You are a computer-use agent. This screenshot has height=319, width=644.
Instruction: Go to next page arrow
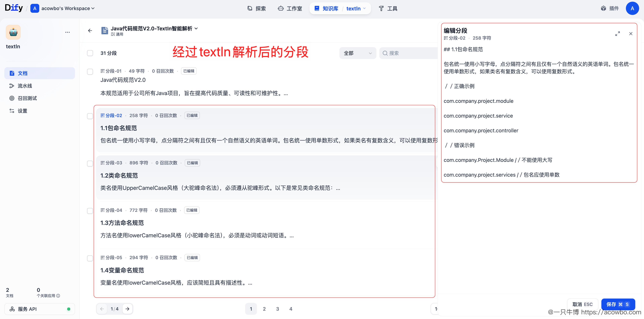(x=128, y=309)
